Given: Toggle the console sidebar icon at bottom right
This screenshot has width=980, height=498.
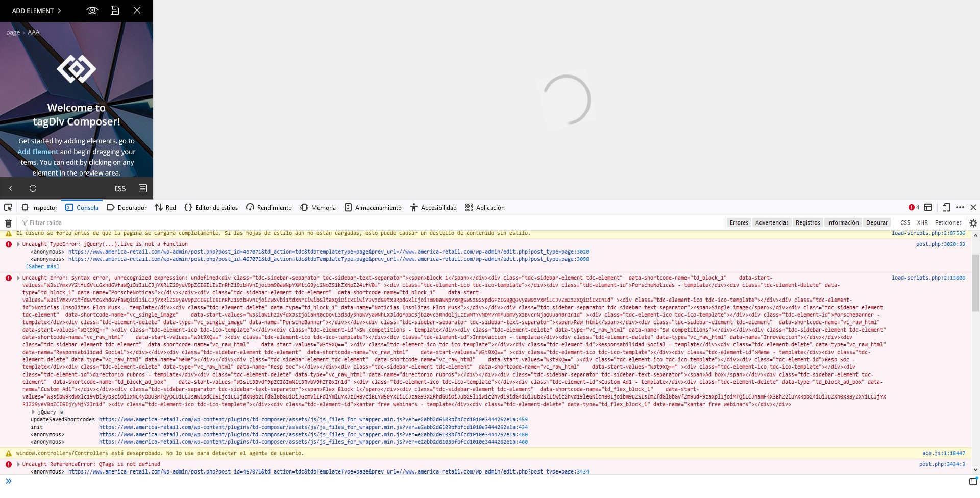Looking at the screenshot, I should pos(973,481).
